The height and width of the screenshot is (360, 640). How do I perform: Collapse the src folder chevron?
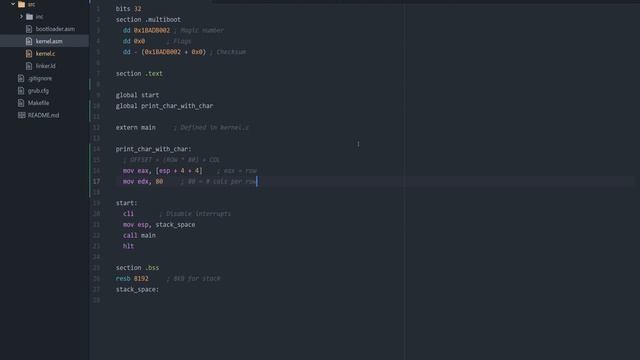(13, 4)
